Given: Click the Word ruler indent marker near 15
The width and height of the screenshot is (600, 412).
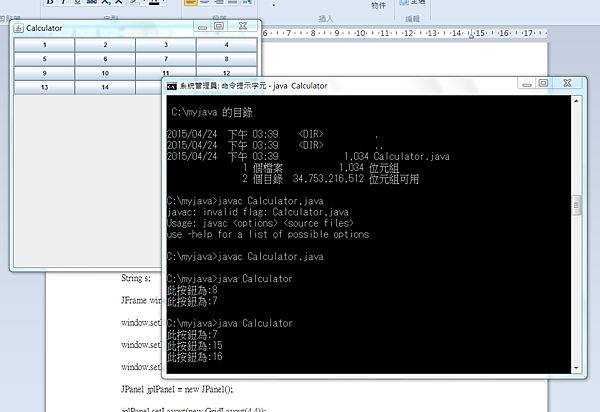Looking at the screenshot, I should 471,34.
